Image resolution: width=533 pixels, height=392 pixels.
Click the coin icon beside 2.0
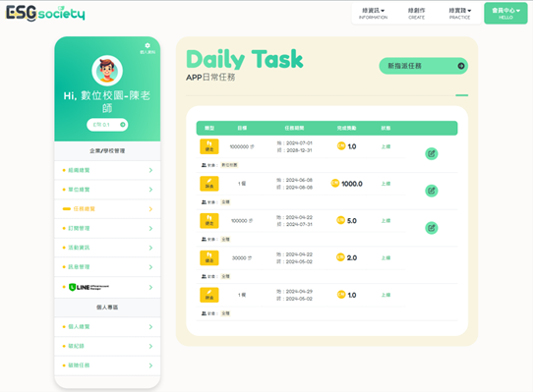(x=340, y=257)
